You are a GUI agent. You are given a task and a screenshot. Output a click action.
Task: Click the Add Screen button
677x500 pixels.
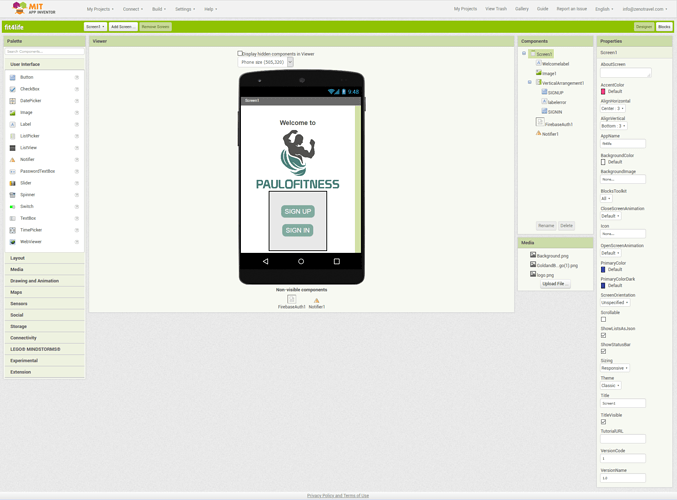pos(123,27)
